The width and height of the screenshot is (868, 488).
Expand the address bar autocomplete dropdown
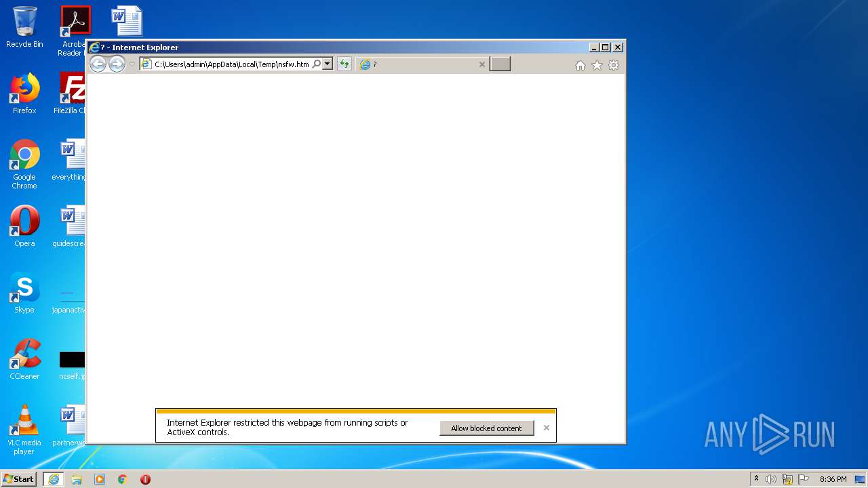(328, 64)
